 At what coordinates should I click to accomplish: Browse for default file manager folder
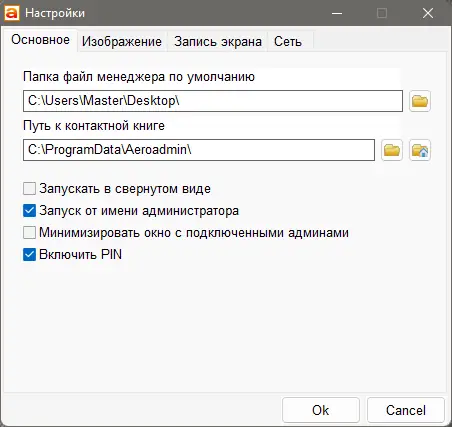click(420, 101)
